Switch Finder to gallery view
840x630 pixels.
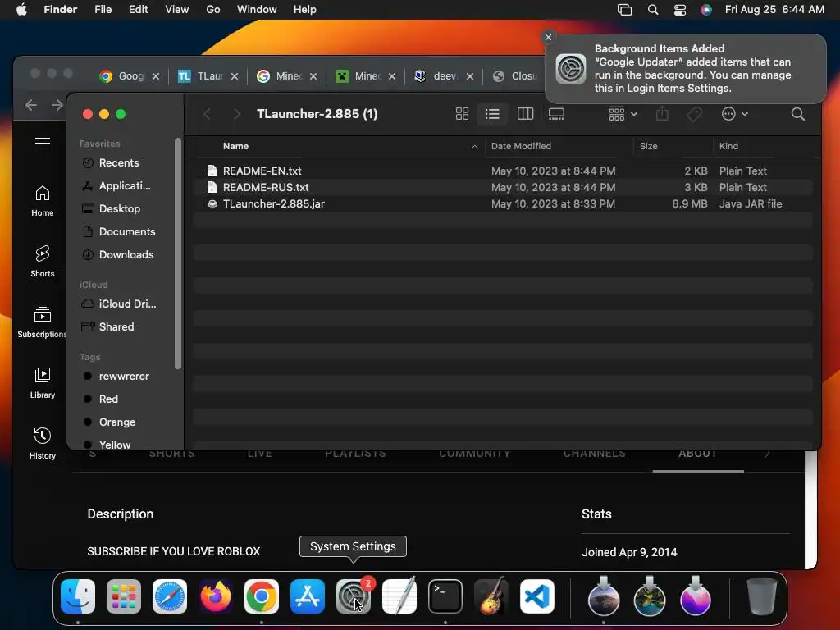click(557, 113)
